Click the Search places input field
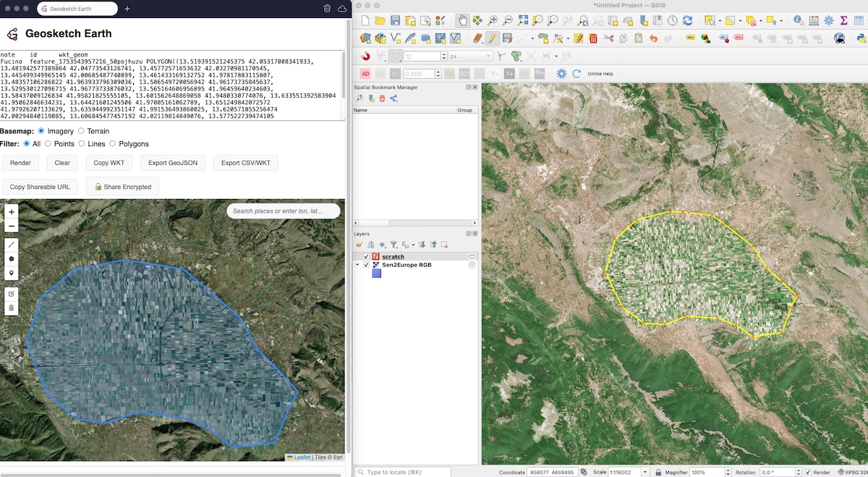 [x=284, y=211]
